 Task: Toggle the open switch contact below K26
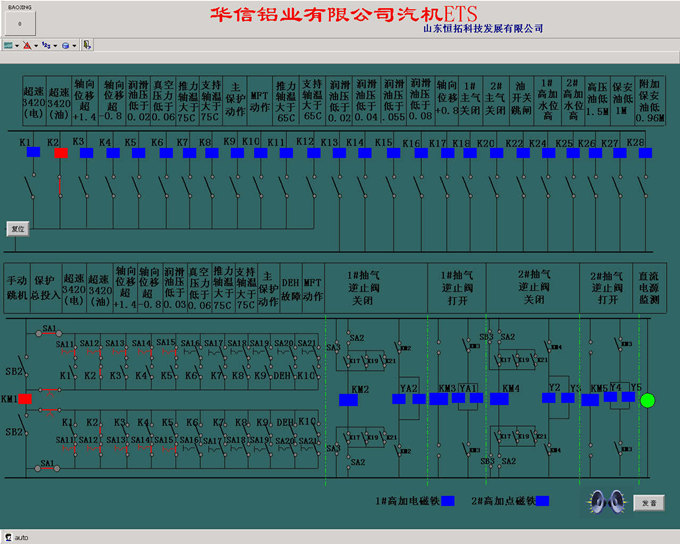pos(592,187)
